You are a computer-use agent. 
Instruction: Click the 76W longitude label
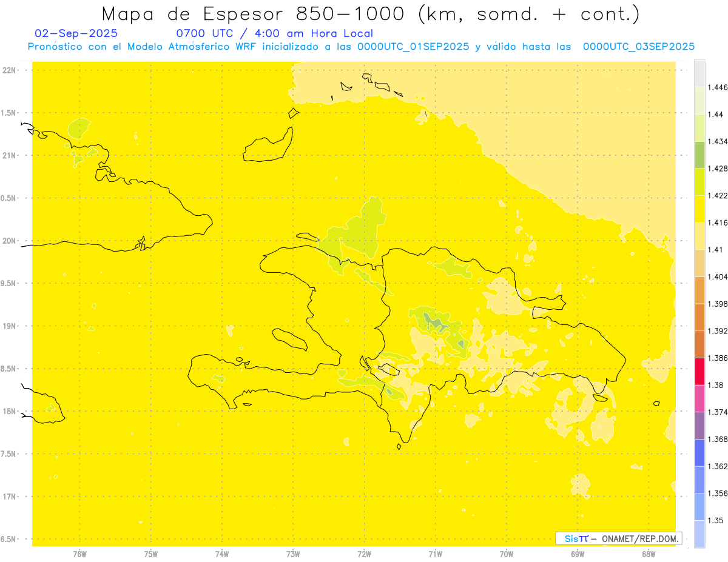pos(79,554)
